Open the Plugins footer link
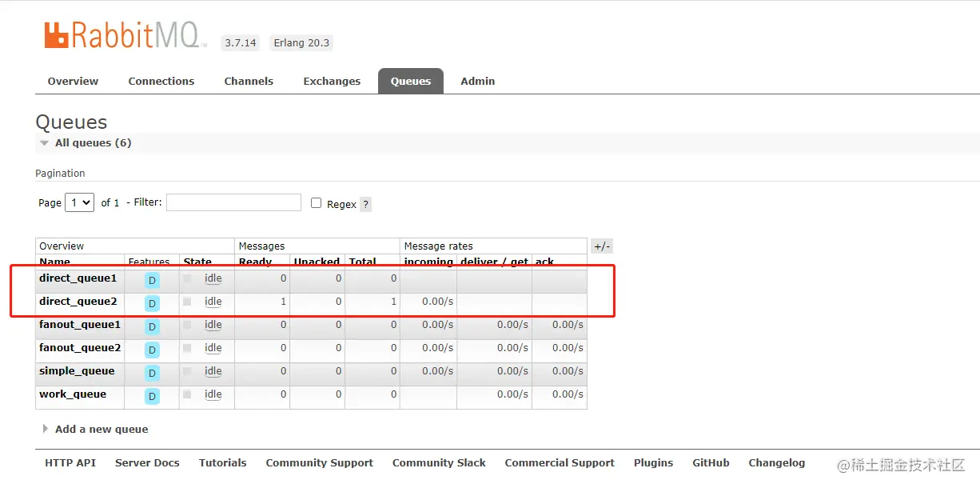Screen dimensions: 980x488 pos(654,462)
